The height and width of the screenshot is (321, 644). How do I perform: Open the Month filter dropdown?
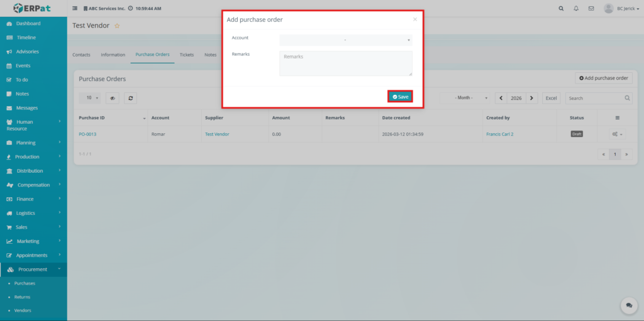point(465,98)
